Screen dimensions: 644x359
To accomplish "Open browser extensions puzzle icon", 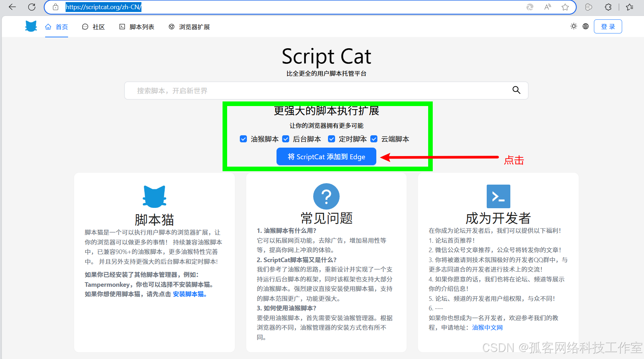I will [608, 7].
